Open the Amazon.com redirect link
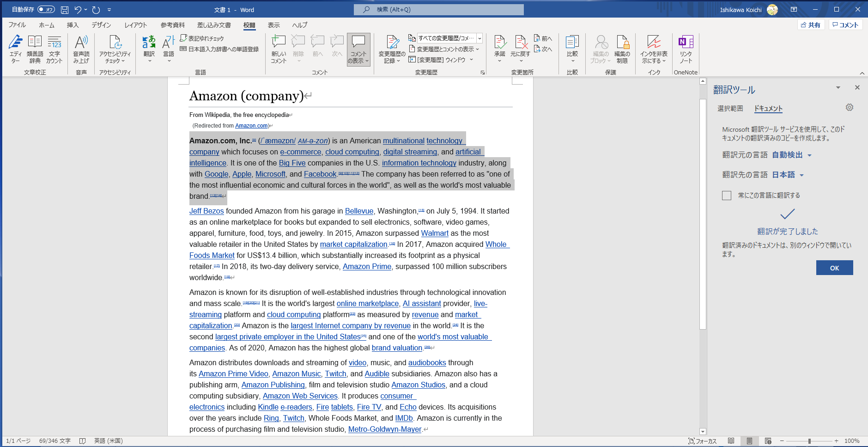 (x=251, y=126)
